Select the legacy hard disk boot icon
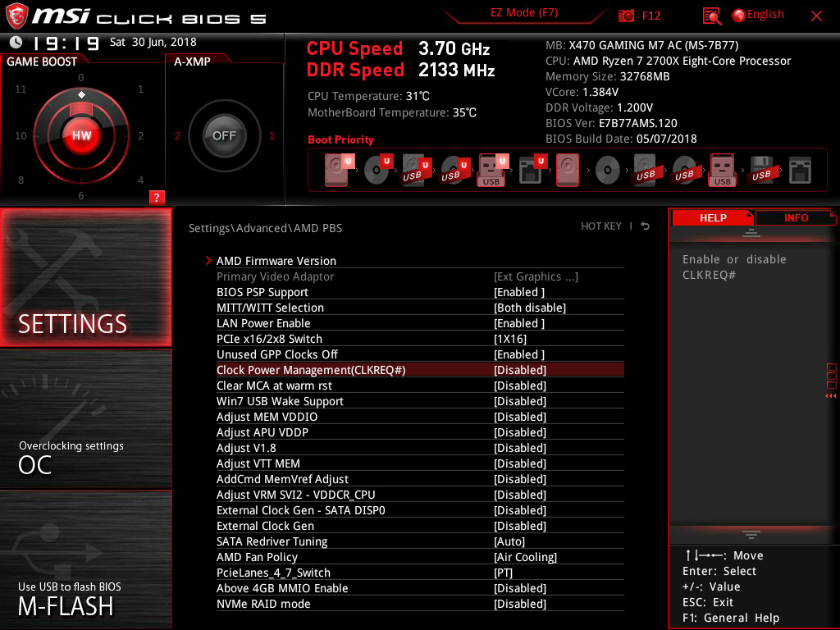This screenshot has width=840, height=630. (x=568, y=170)
